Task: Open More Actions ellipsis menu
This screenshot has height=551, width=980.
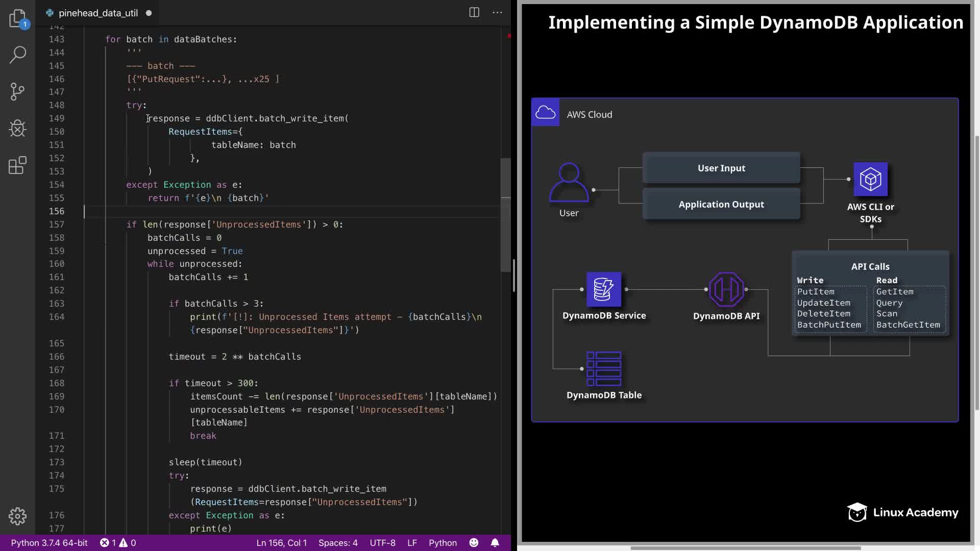Action: coord(497,13)
